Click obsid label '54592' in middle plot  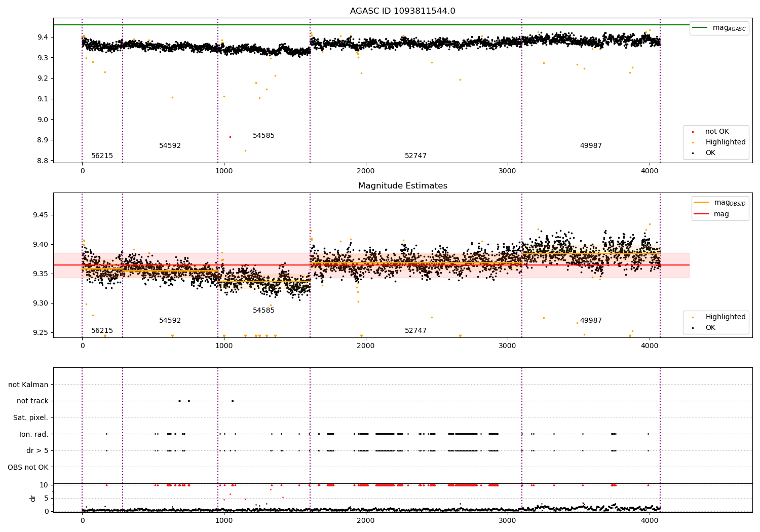170,321
